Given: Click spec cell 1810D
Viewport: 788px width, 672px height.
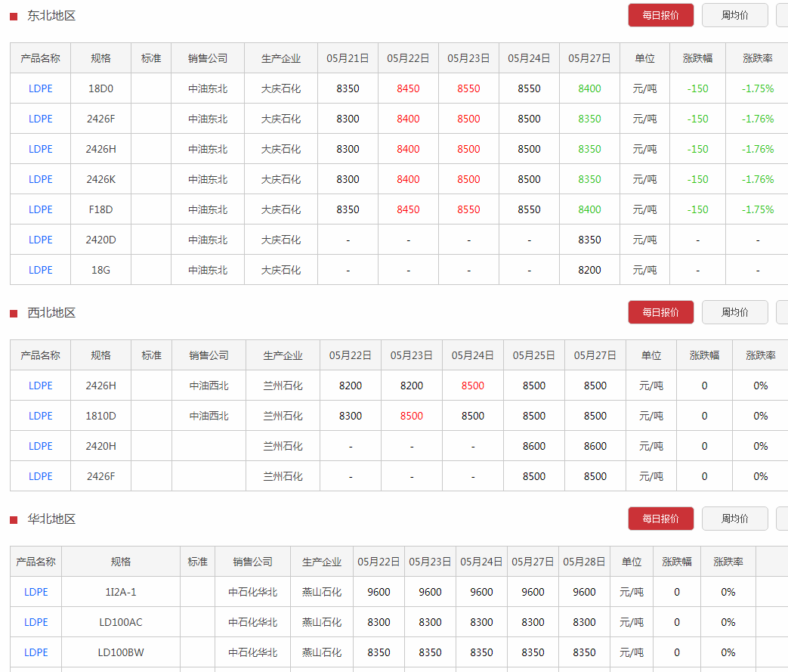Looking at the screenshot, I should click(x=100, y=416).
